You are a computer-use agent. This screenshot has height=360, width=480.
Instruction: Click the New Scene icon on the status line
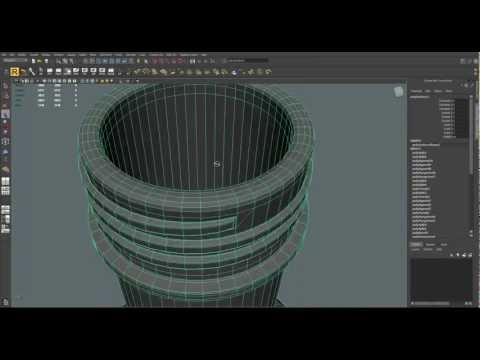34,61
